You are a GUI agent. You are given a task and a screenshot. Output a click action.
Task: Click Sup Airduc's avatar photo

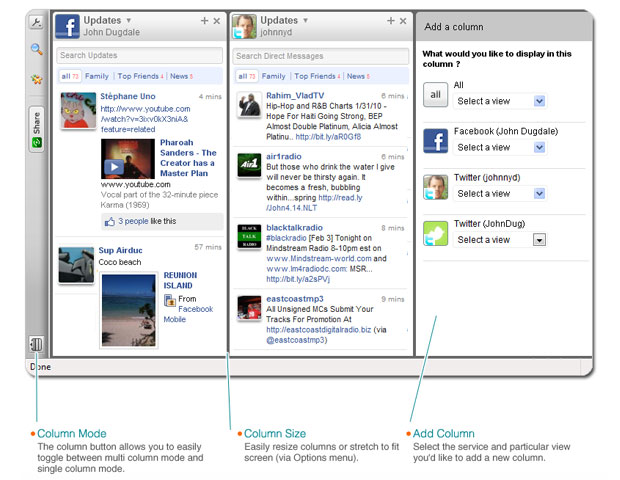tap(76, 265)
